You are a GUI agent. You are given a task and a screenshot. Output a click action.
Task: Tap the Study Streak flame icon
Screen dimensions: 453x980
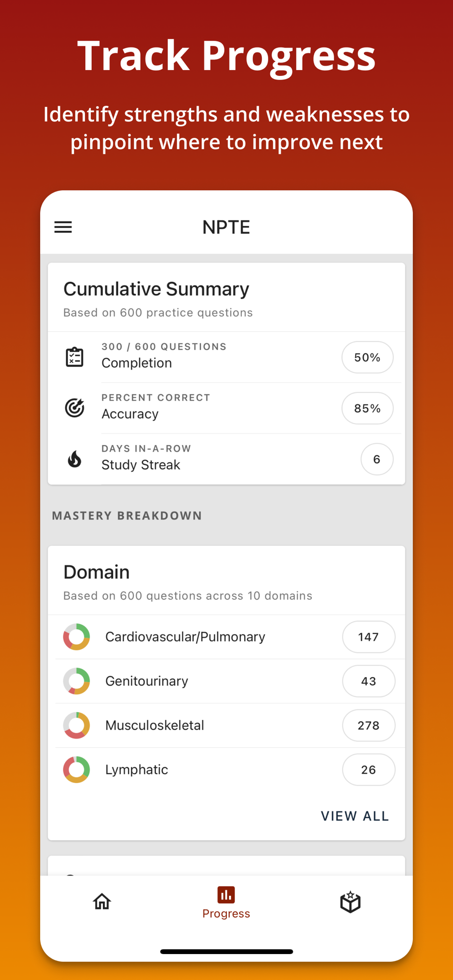[75, 459]
